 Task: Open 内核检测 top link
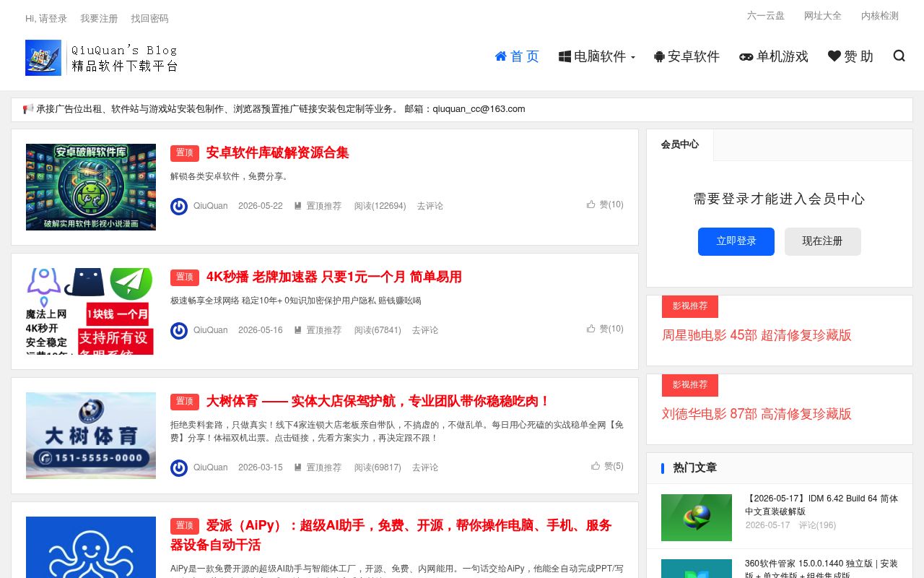(880, 16)
